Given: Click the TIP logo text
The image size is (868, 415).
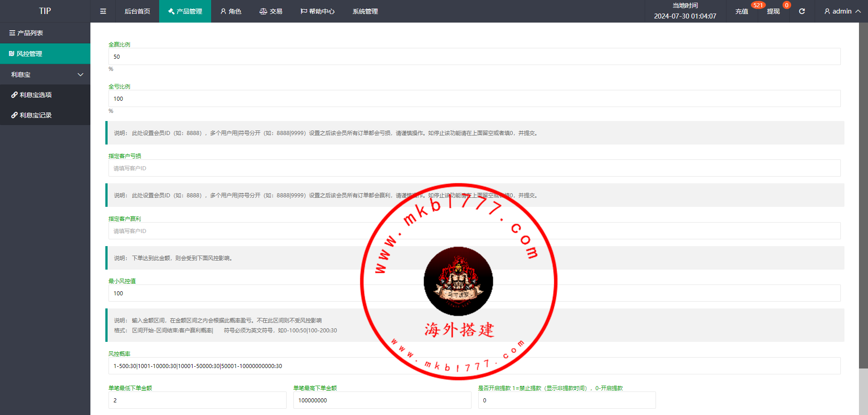Looking at the screenshot, I should [45, 11].
